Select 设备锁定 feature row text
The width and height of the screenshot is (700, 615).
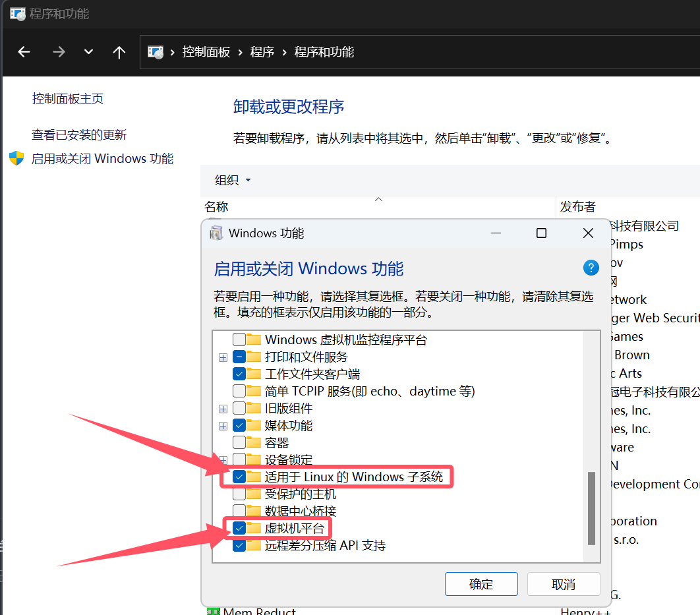pyautogui.click(x=289, y=459)
